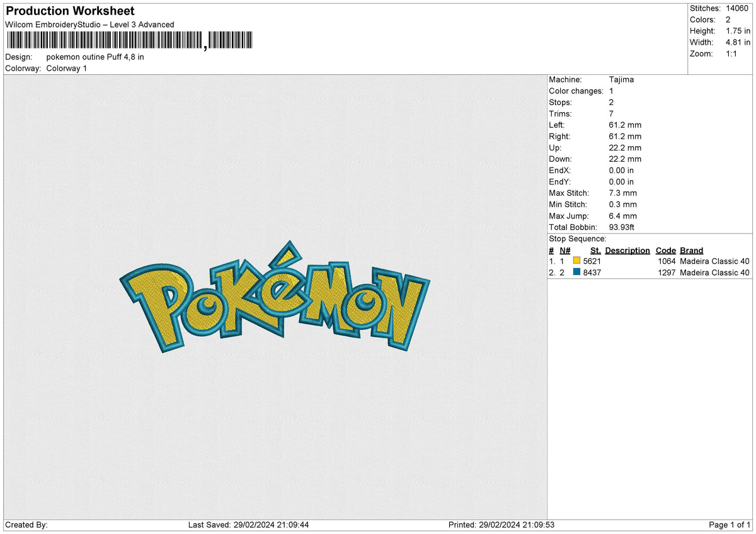The image size is (756, 534).
Task: Click the 'Right:' label
Action: 559,136
